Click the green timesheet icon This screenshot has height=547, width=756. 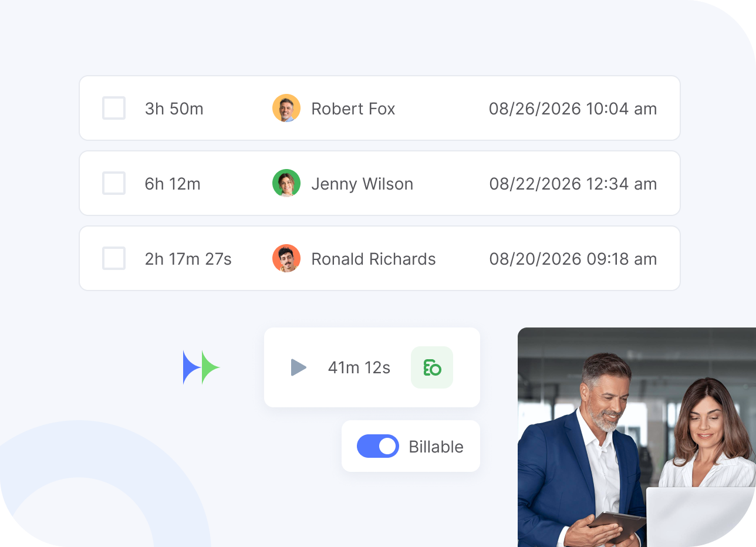[x=432, y=368]
